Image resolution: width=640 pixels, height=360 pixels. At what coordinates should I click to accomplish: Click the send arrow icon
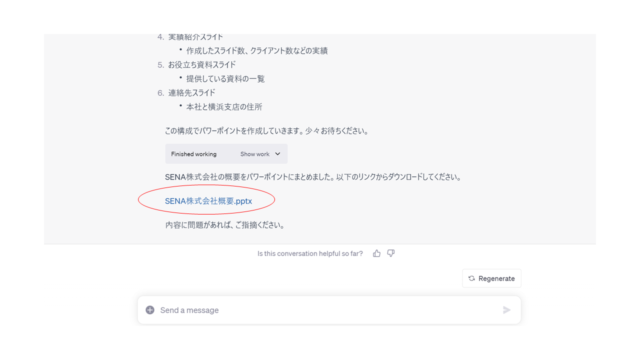click(x=507, y=310)
